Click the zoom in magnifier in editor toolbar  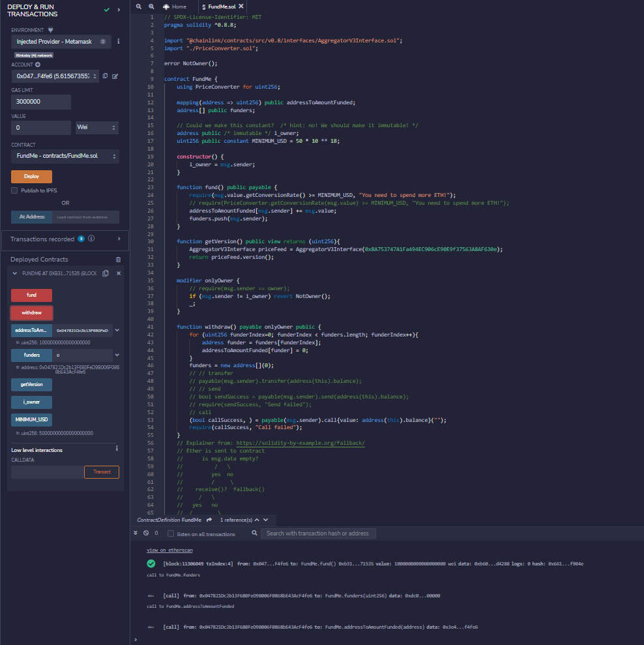[x=151, y=7]
